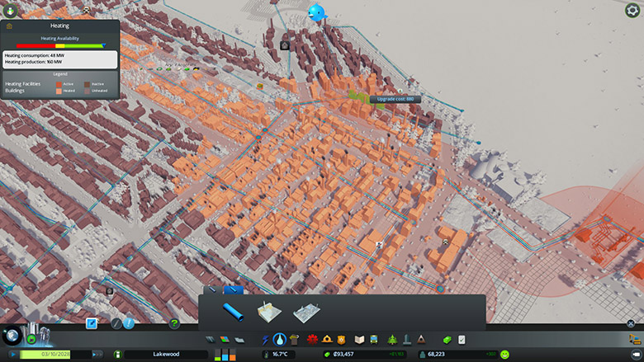Click the green happiness smiley face
This screenshot has height=362, width=644.
(504, 355)
